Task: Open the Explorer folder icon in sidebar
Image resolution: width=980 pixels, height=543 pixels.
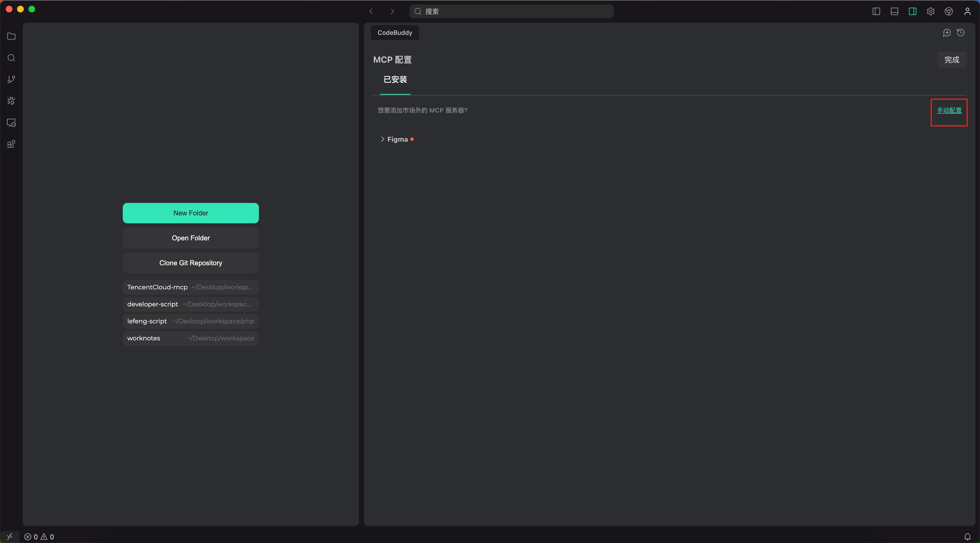Action: click(11, 36)
